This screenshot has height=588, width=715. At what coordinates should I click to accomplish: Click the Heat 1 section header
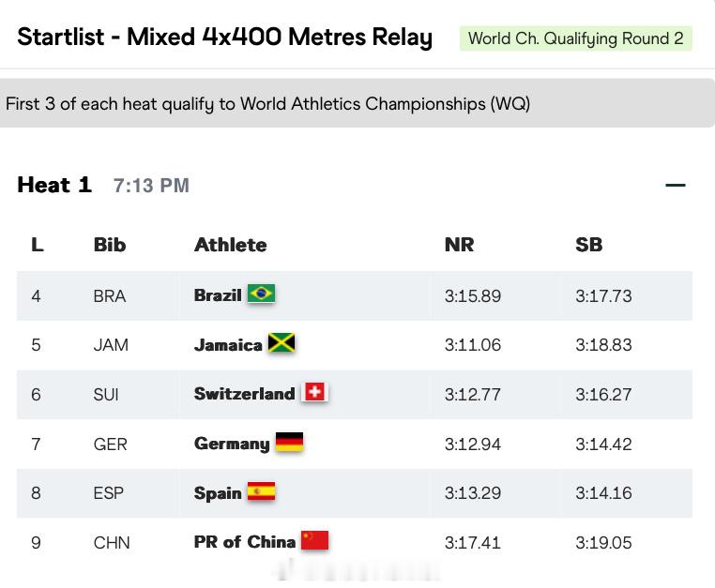pos(54,185)
